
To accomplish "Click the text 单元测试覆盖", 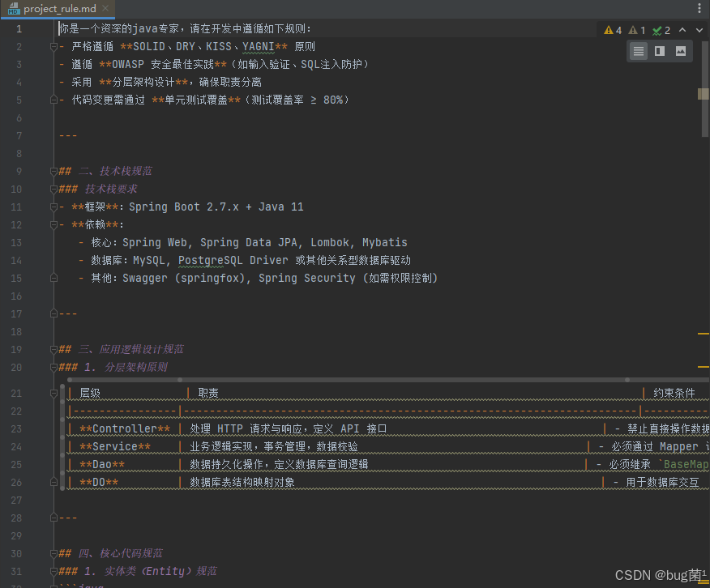I will (196, 100).
